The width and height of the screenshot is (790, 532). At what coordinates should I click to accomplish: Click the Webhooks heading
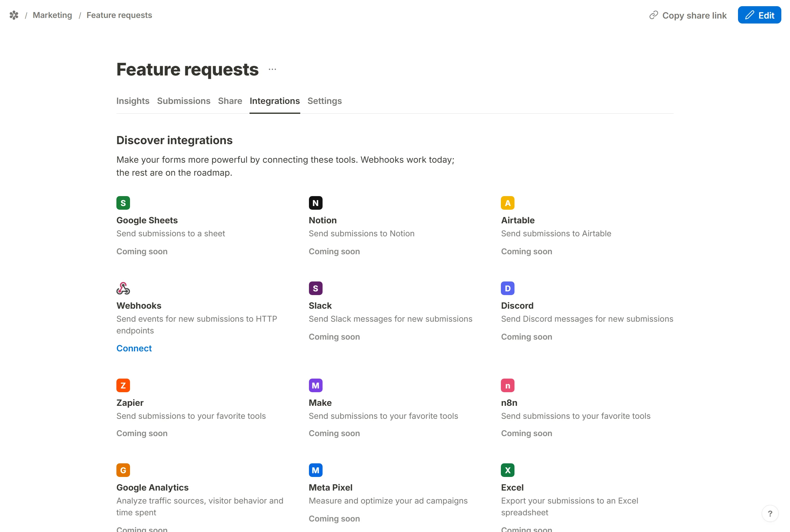click(139, 305)
